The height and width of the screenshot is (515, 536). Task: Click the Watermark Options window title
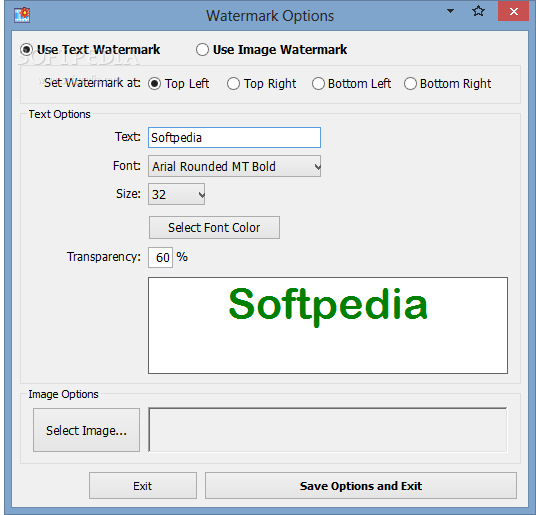point(270,16)
